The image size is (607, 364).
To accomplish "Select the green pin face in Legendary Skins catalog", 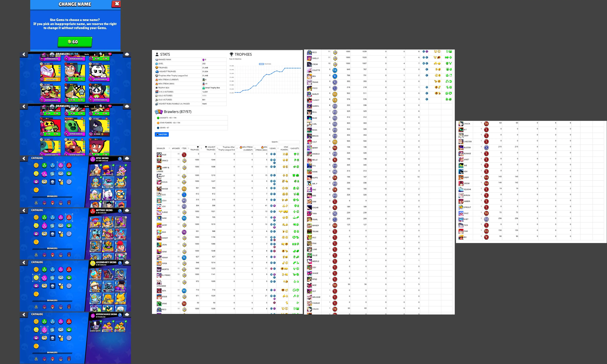I will [x=69, y=278].
